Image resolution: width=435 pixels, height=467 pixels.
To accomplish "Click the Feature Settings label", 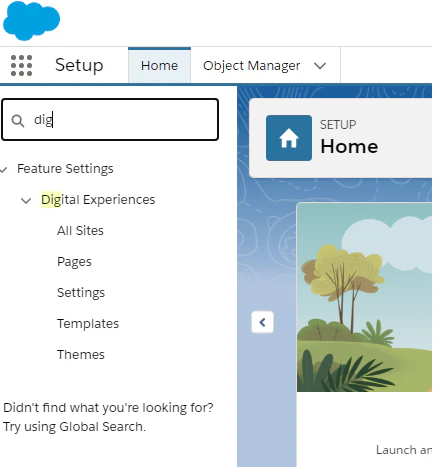I will [x=65, y=169].
